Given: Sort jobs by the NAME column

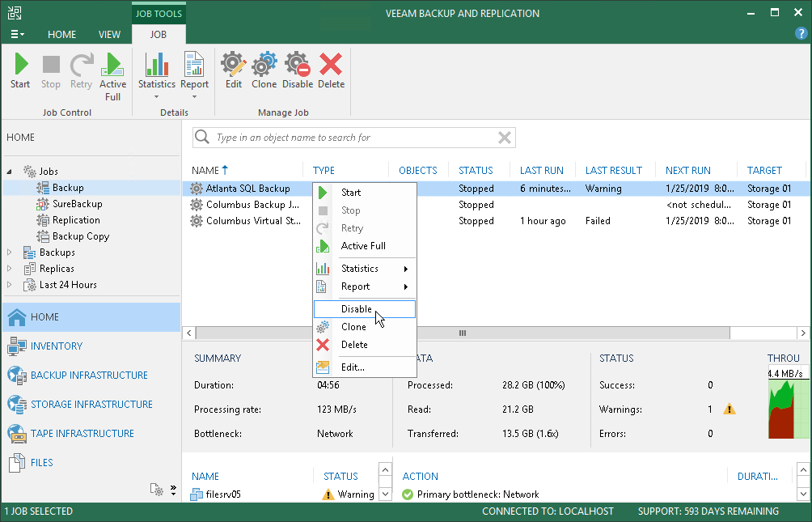Looking at the screenshot, I should click(x=209, y=170).
